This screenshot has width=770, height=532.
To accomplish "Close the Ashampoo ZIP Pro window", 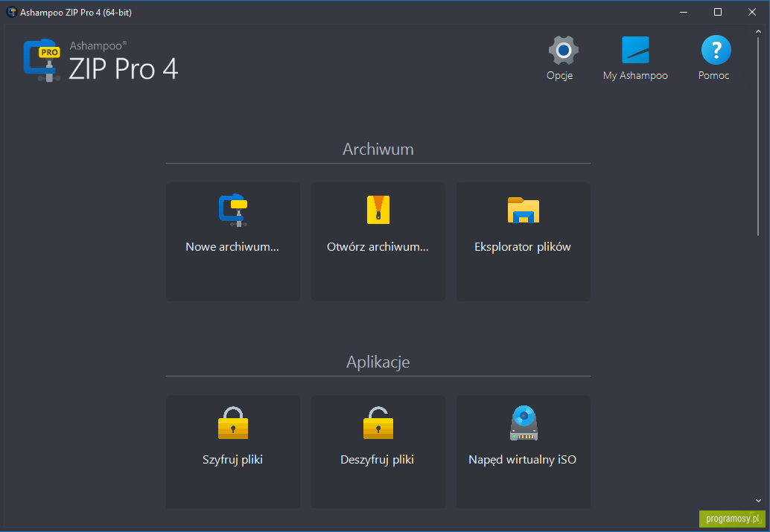I will tap(752, 12).
